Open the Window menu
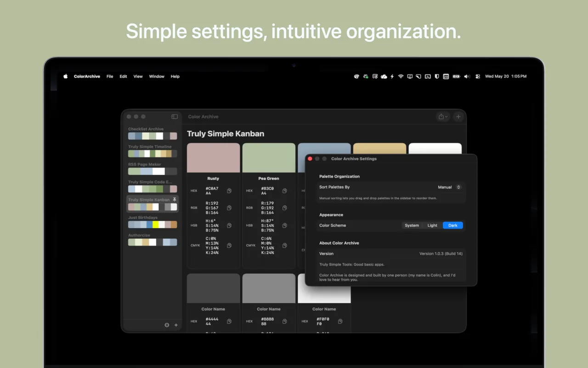Viewport: 588px width, 368px height. (x=157, y=76)
